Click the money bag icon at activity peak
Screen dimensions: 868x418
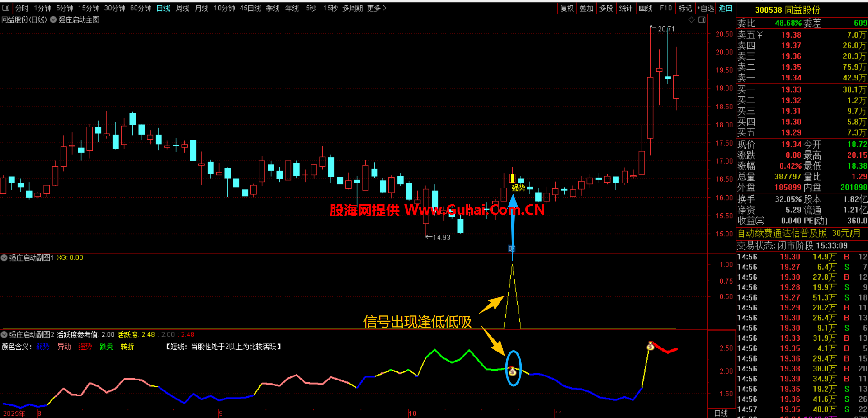pyautogui.click(x=650, y=346)
